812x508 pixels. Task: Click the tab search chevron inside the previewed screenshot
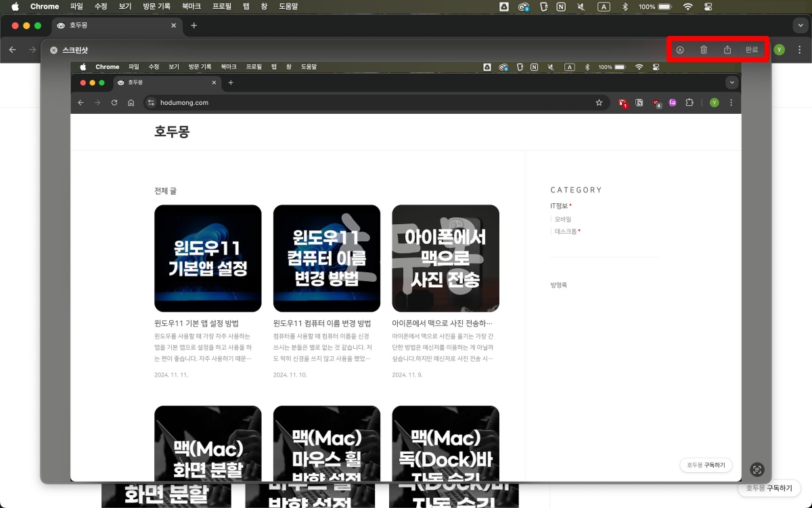pos(731,83)
